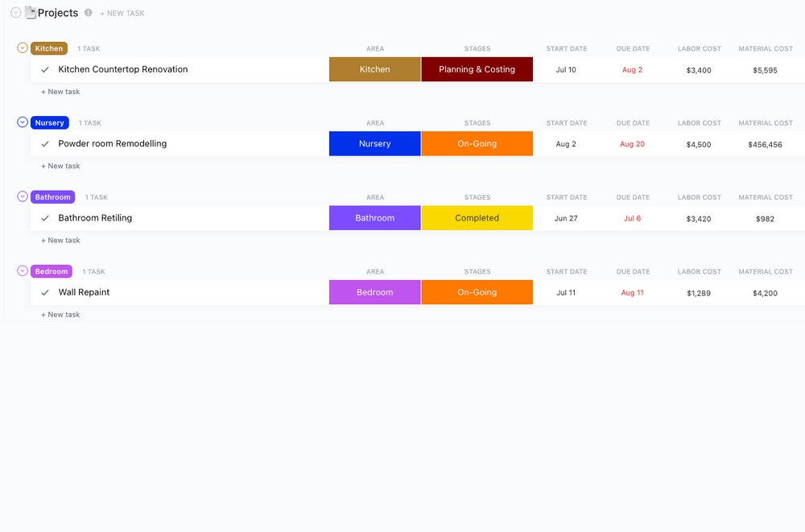Click New task under the Bedroom group

60,314
